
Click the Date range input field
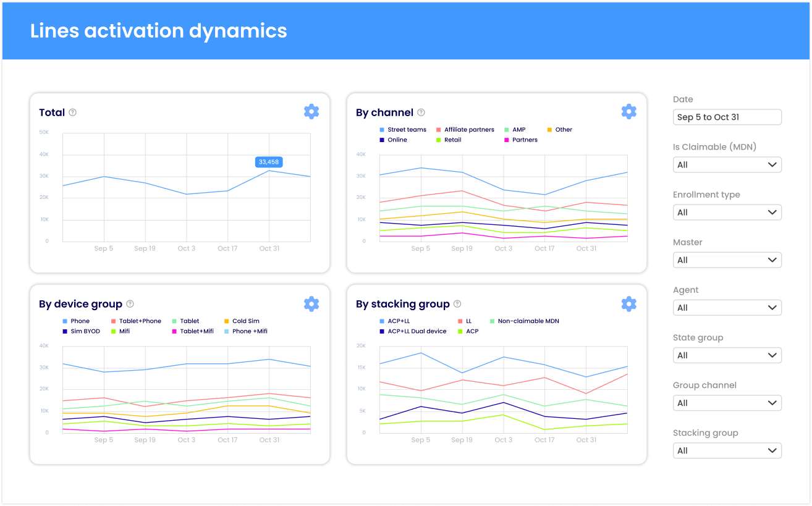tap(727, 117)
